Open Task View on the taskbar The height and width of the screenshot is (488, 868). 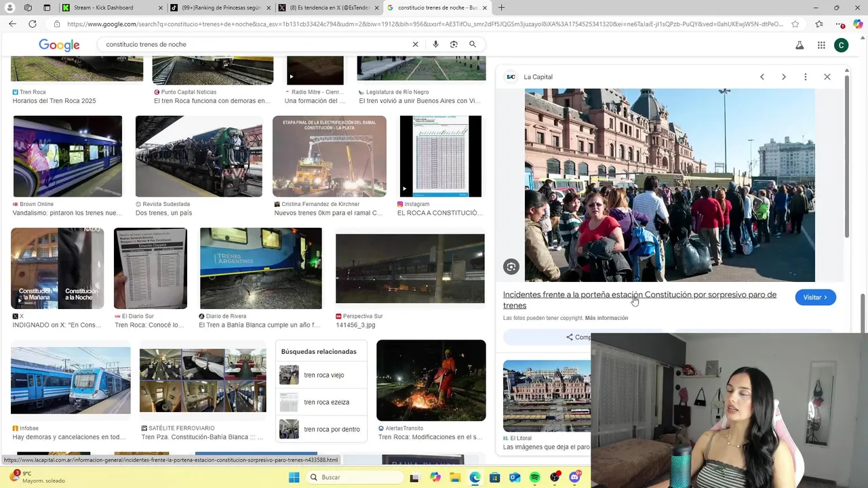point(414,477)
